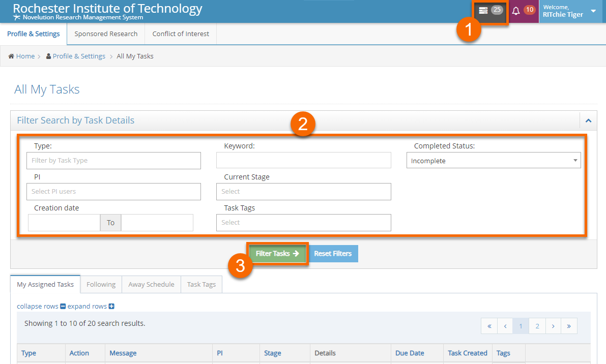Viewport: 606px width, 364px height.
Task: Click the Reset Filters button
Action: coord(333,254)
